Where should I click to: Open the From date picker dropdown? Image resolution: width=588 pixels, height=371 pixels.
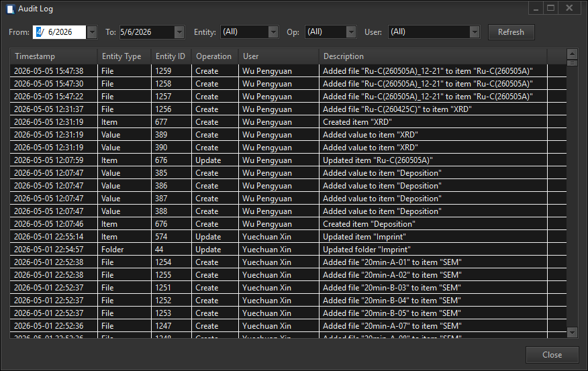[x=92, y=32]
